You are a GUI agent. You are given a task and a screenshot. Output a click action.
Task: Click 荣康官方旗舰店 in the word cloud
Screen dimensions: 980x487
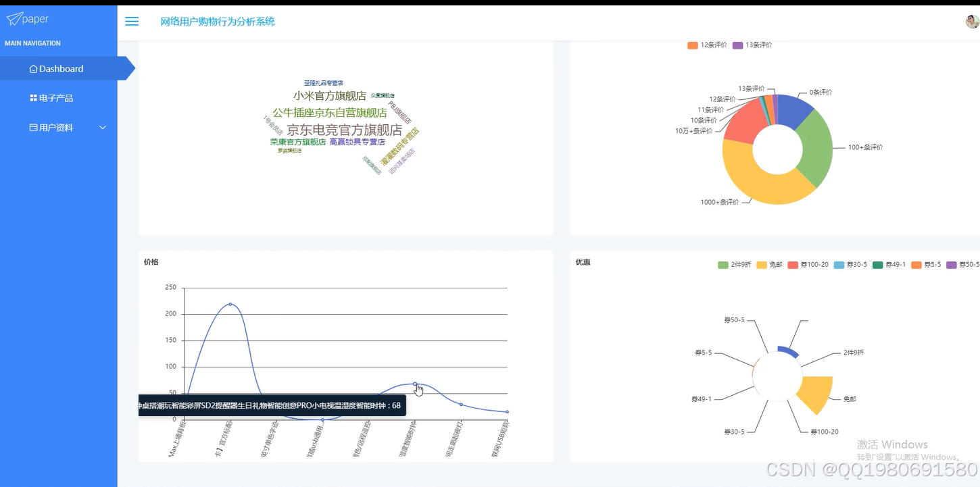(298, 142)
